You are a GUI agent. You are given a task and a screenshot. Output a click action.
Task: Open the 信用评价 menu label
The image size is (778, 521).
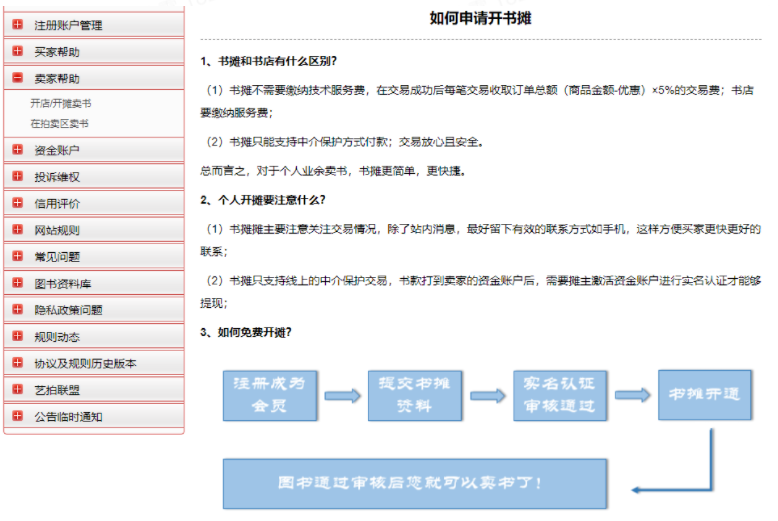click(57, 204)
